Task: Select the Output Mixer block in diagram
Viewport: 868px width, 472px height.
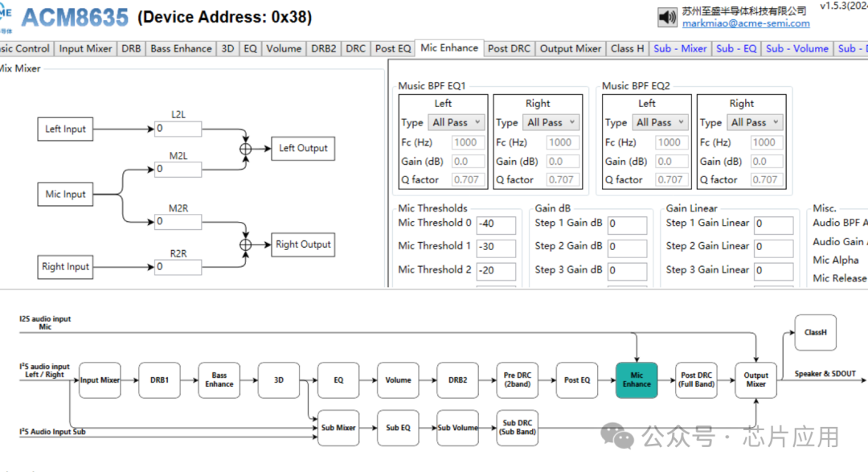Action: coord(755,380)
